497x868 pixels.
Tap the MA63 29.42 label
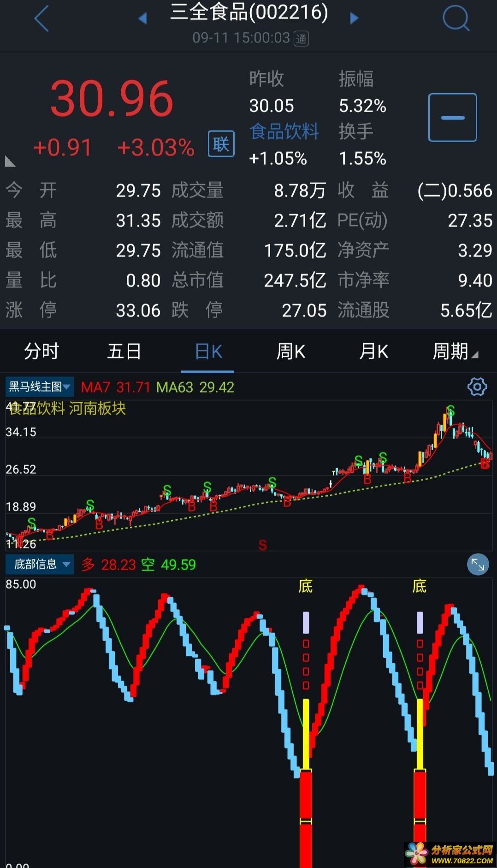pos(195,387)
